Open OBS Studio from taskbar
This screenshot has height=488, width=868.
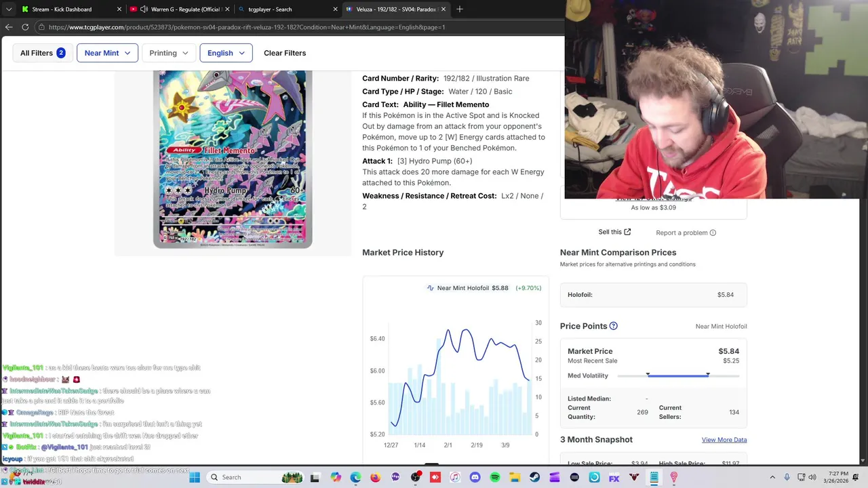click(x=415, y=477)
